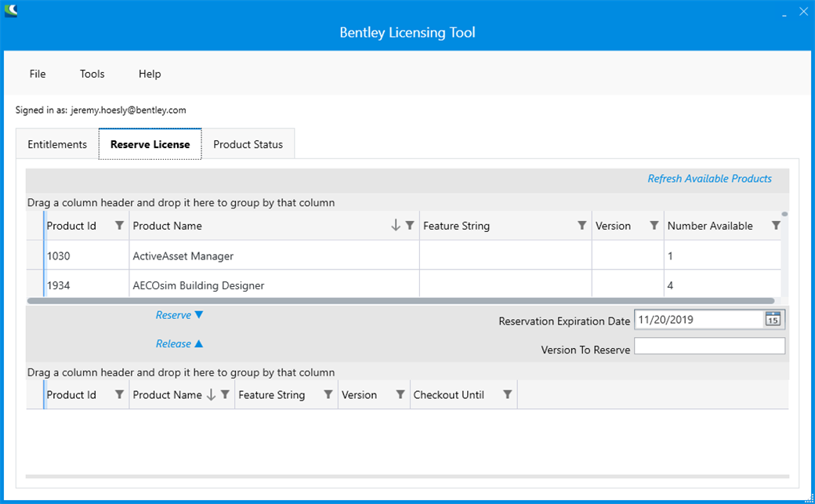Filter lower grid by Checkout Until

tap(507, 395)
